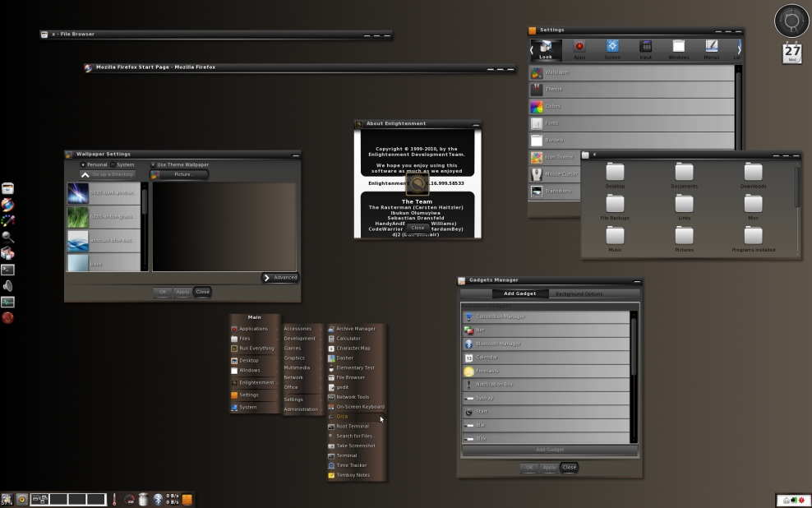The height and width of the screenshot is (508, 812).
Task: Click the left chevron in Settings category bar
Action: pyautogui.click(x=531, y=50)
